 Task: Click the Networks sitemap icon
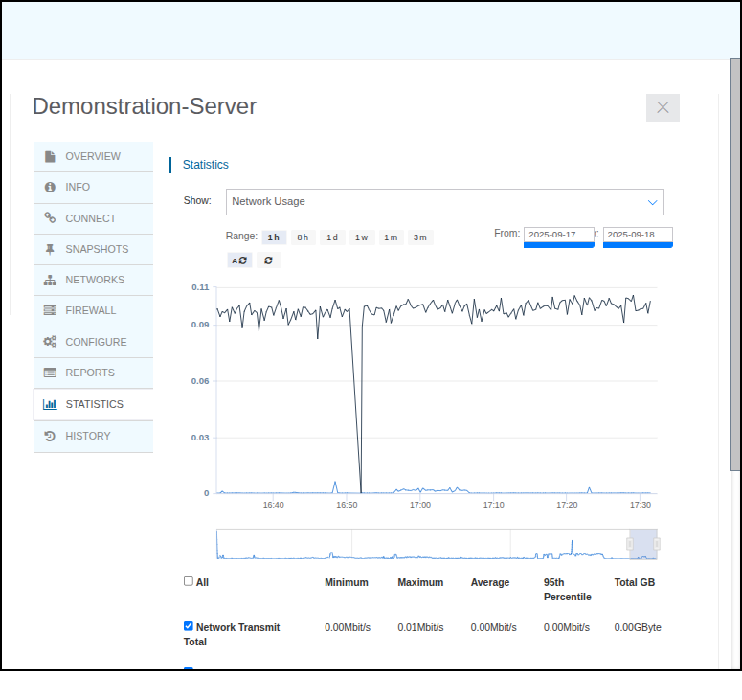click(50, 281)
